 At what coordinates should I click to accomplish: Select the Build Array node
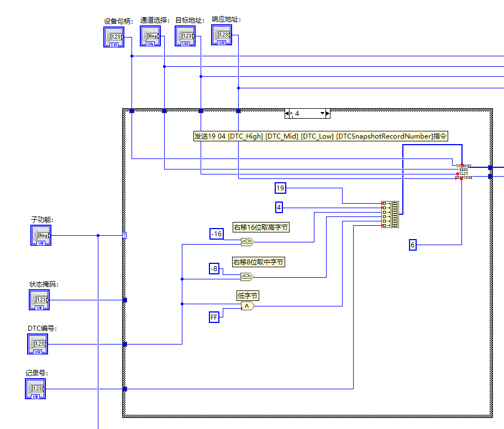tap(390, 214)
